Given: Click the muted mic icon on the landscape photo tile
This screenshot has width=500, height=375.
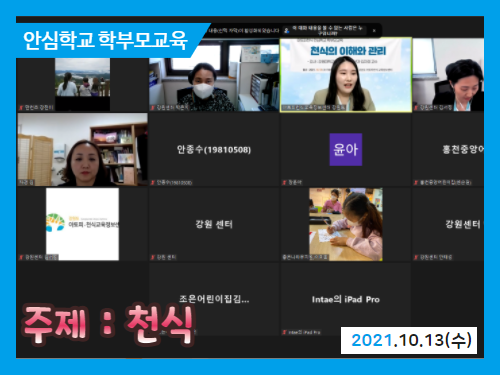Looking at the screenshot, I should (x=21, y=107).
